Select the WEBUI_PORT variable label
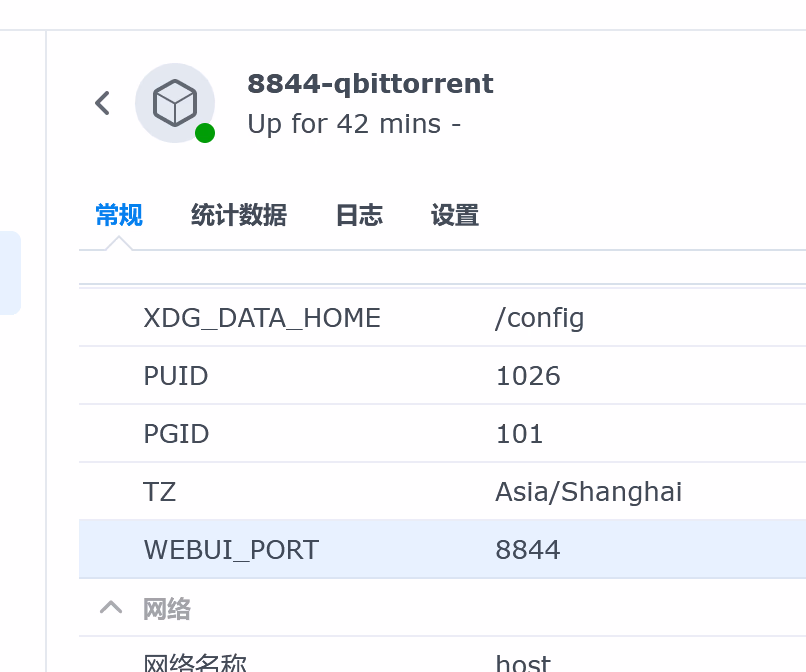Screen dimensions: 806x672 (231, 550)
